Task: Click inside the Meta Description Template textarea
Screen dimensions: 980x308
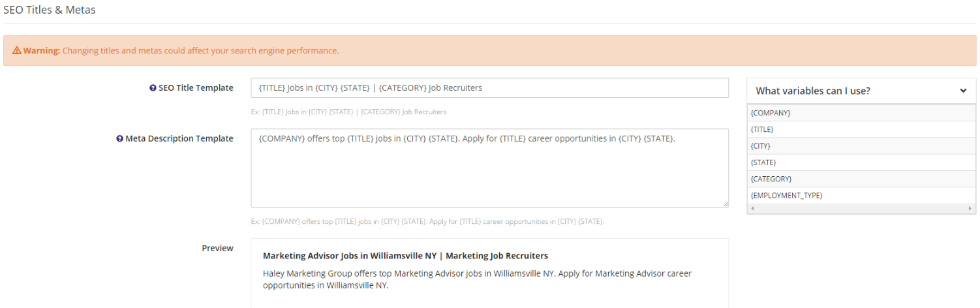Action: pos(489,168)
